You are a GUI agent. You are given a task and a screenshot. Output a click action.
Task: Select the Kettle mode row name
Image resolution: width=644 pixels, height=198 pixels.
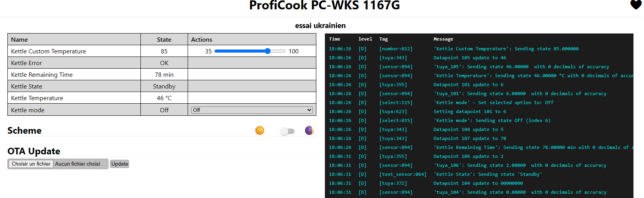tap(28, 110)
